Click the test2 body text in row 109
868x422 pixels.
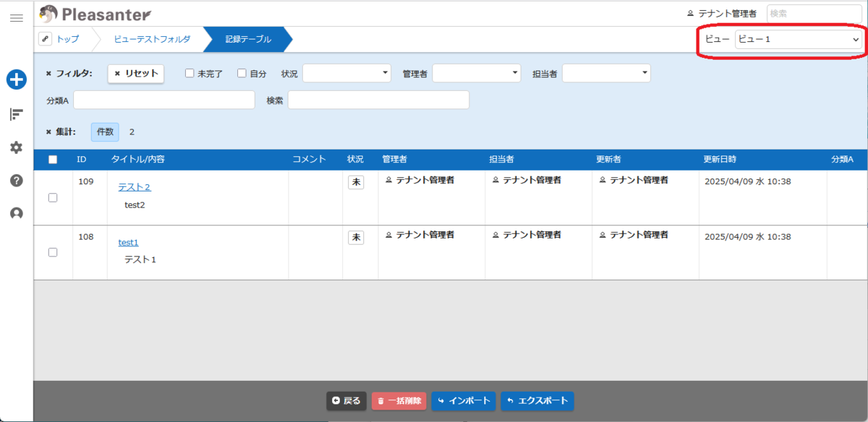(135, 204)
